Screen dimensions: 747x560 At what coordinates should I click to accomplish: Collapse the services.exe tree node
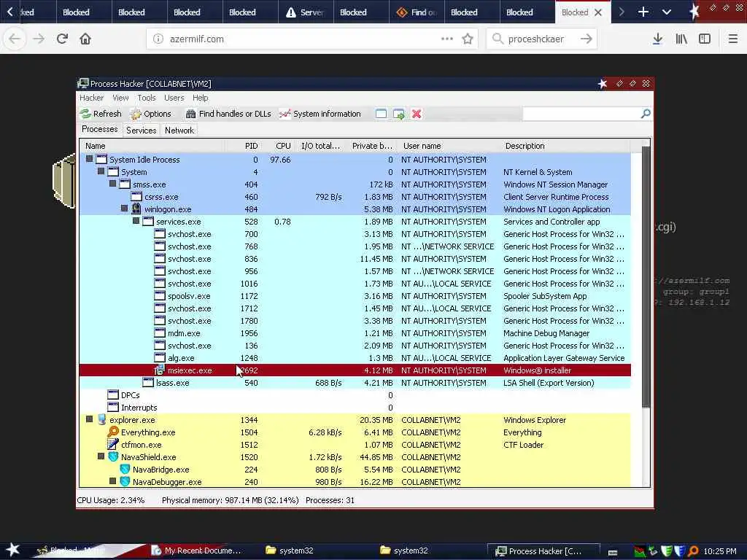pos(136,221)
